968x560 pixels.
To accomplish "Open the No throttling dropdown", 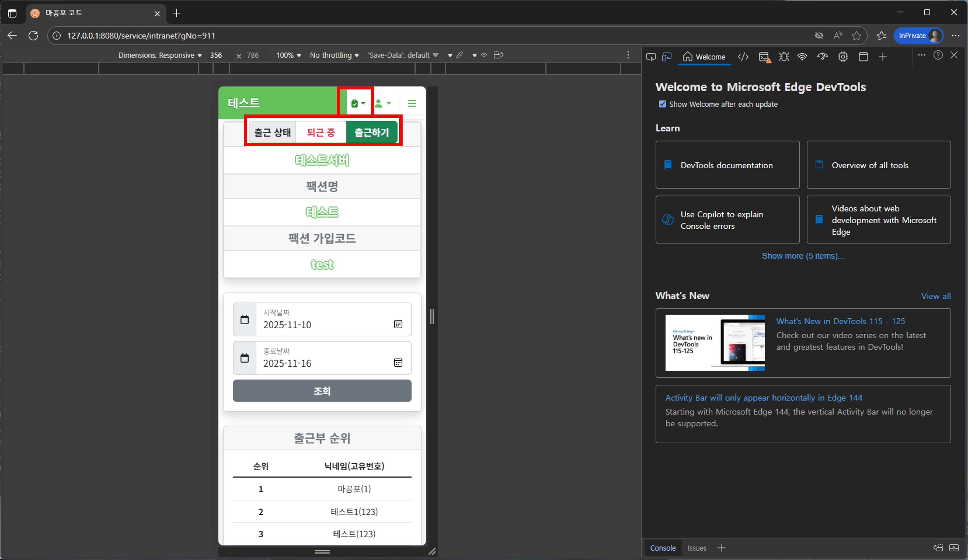I will [x=334, y=55].
